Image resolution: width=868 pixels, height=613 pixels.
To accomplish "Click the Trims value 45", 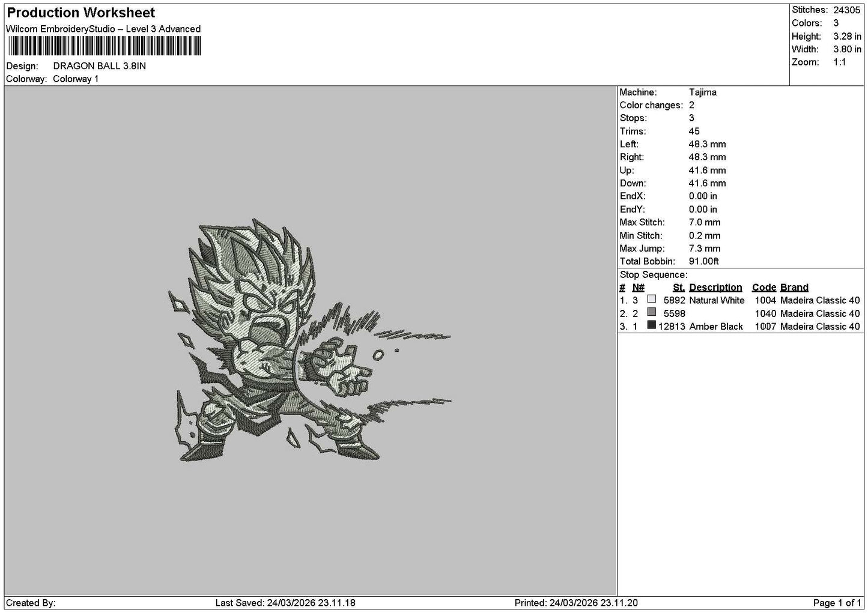I will 694,131.
